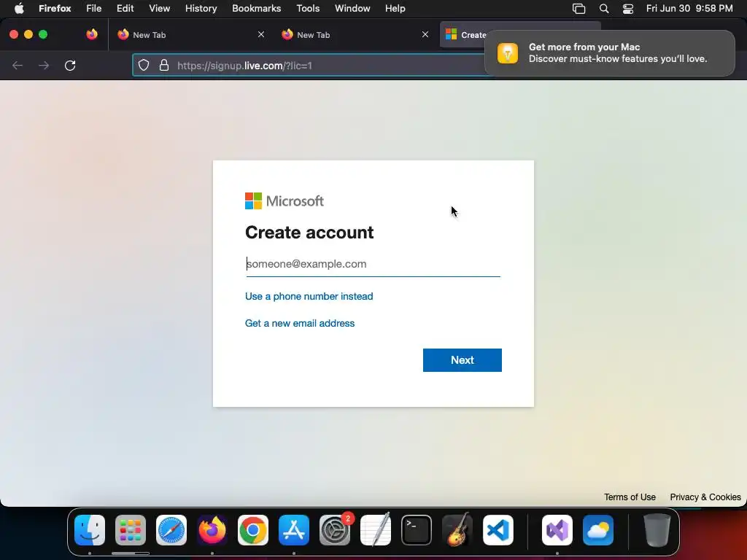
Task: Open the Tools menu
Action: pos(308,9)
